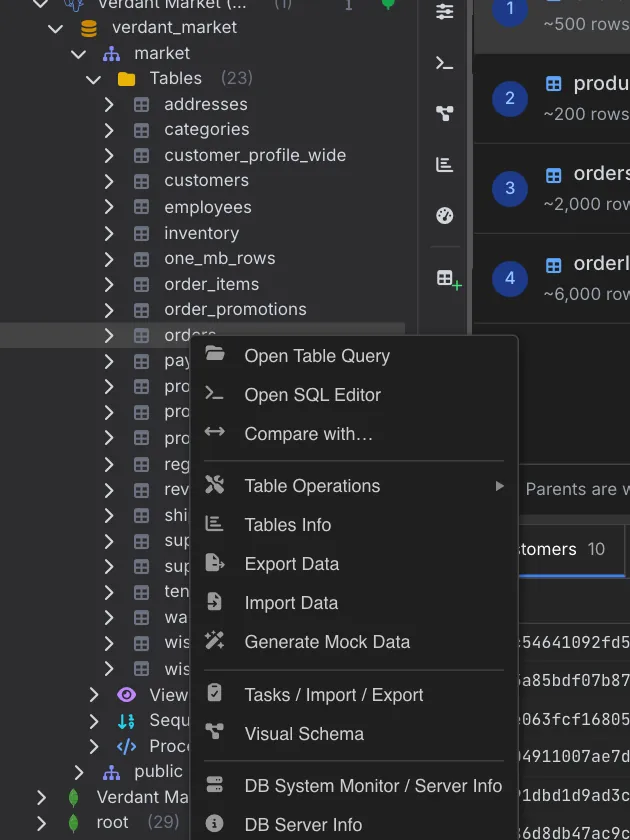Switch to the customers tab showing 10
Screen dimensions: 630x840
pyautogui.click(x=572, y=549)
